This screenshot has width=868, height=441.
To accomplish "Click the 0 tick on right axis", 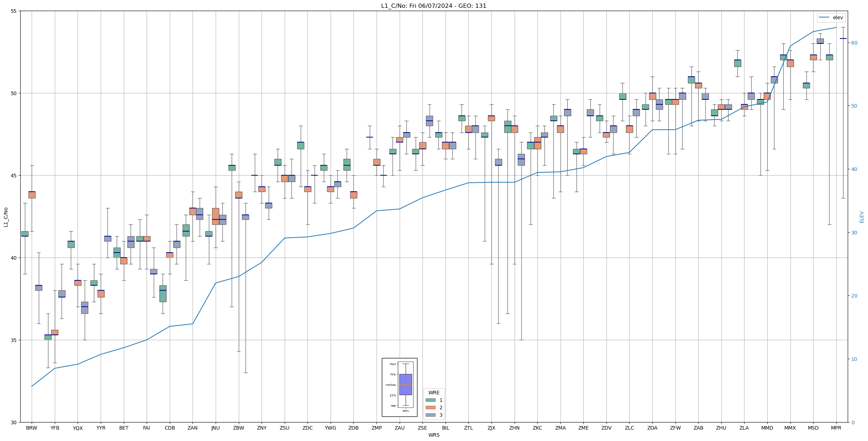I will [853, 422].
